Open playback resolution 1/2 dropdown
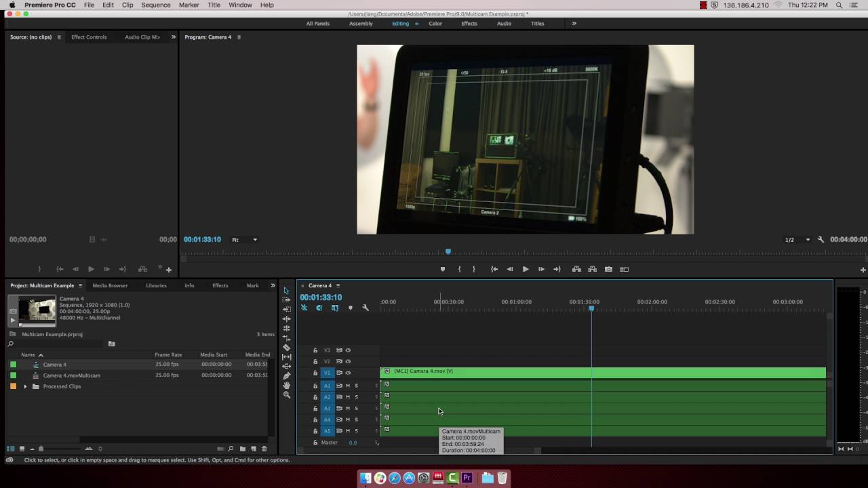The height and width of the screenshot is (488, 868). coord(797,240)
